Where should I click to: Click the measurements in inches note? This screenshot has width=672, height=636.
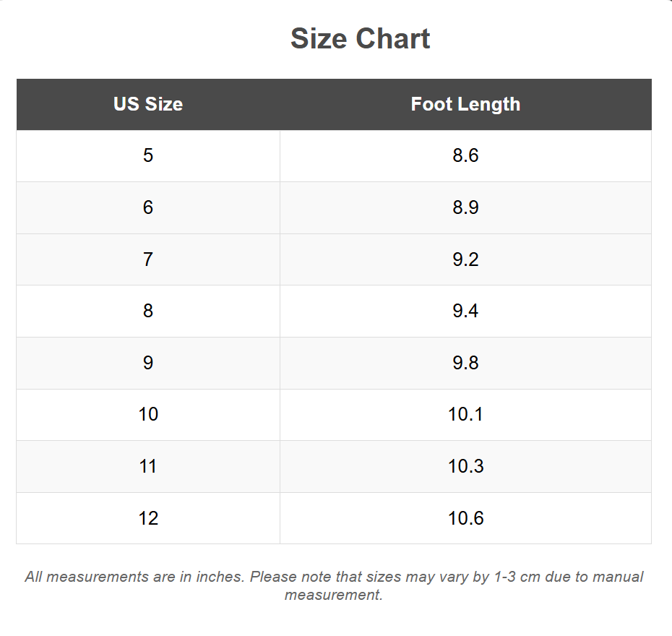pyautogui.click(x=334, y=585)
